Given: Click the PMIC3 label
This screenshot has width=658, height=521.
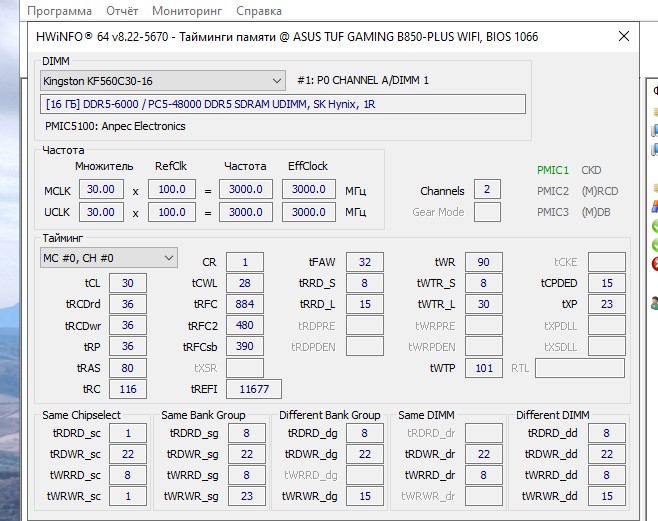Looking at the screenshot, I should pyautogui.click(x=553, y=212).
